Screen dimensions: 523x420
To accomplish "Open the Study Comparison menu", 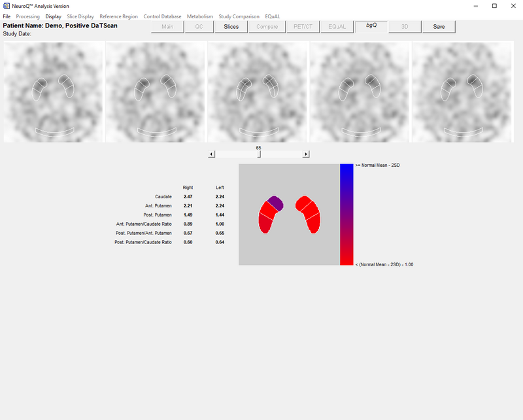I will (240, 16).
